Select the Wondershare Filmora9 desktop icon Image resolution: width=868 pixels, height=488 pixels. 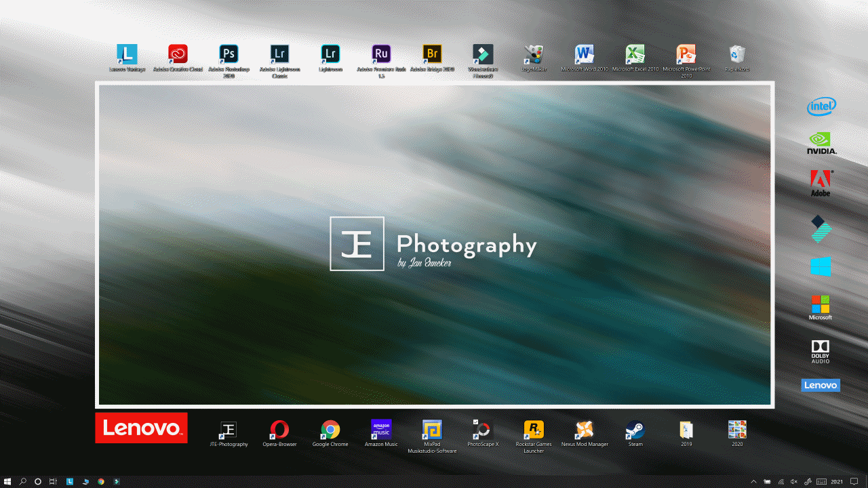[x=483, y=61]
